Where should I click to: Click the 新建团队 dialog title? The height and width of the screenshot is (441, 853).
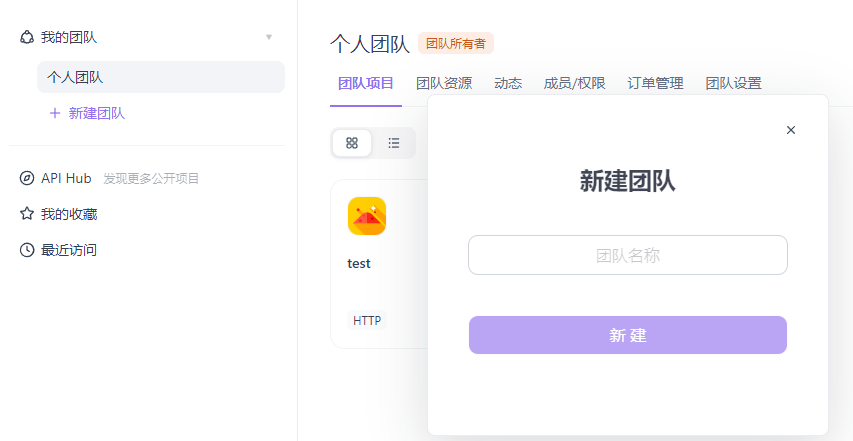[628, 181]
